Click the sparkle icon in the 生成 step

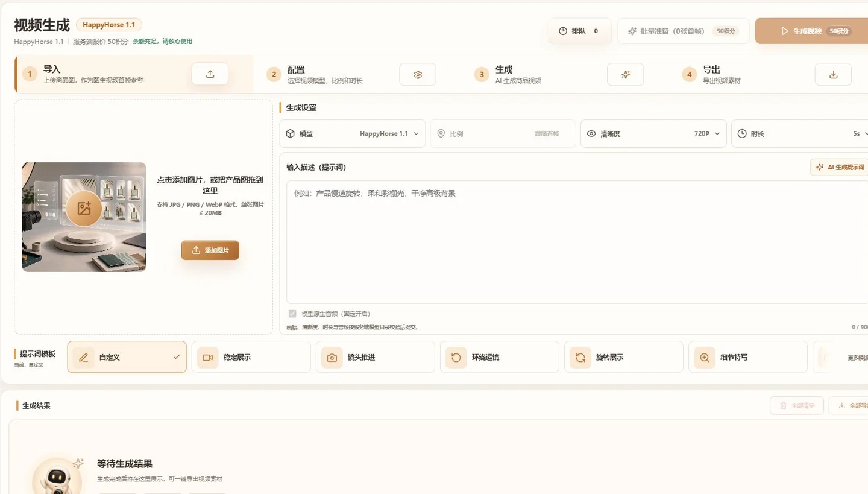pyautogui.click(x=626, y=74)
